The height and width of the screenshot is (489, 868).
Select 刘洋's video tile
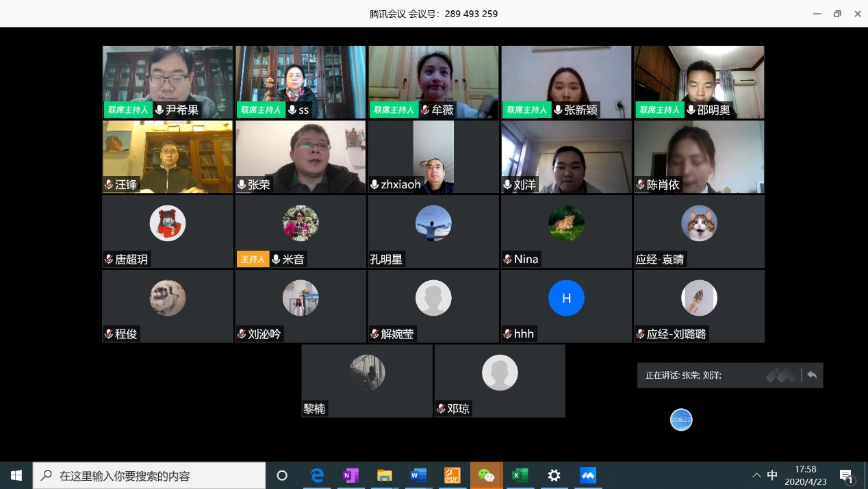click(566, 157)
